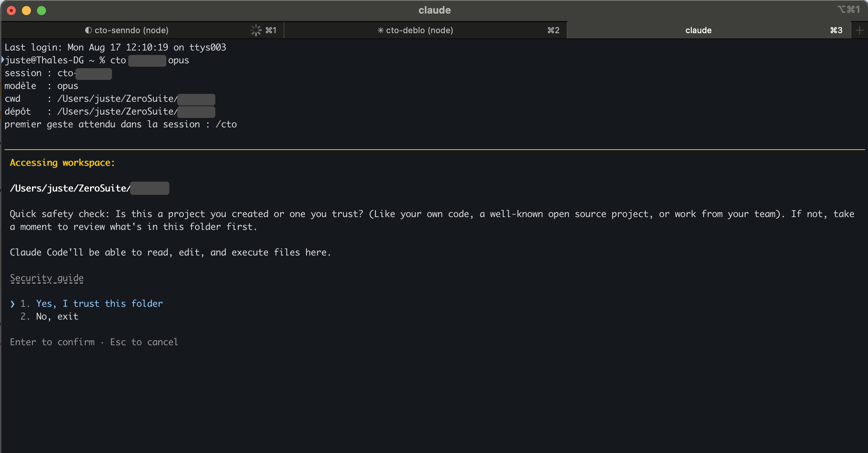Screen dimensions: 868x453
Task: Click "premier geste attendu dans la session" line
Action: pos(121,124)
